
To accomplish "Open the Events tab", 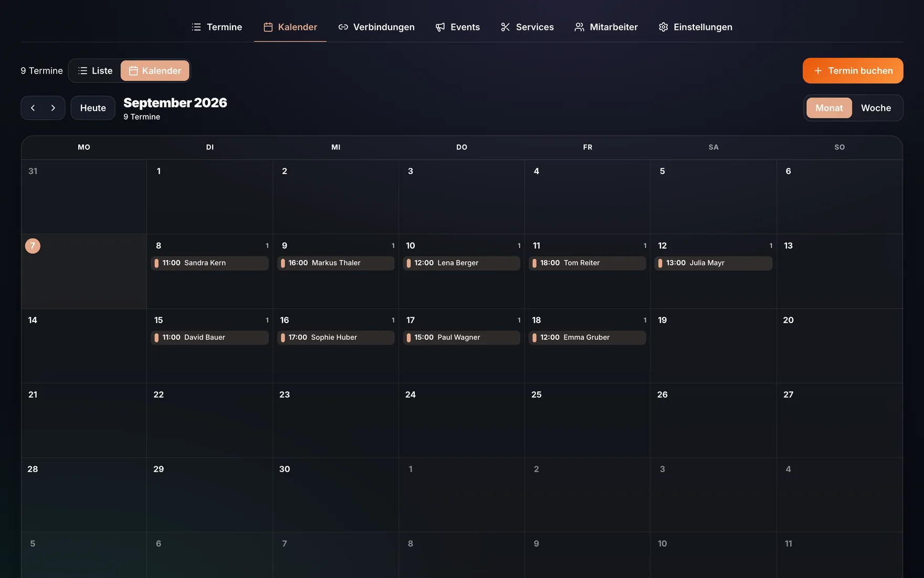I will 457,27.
